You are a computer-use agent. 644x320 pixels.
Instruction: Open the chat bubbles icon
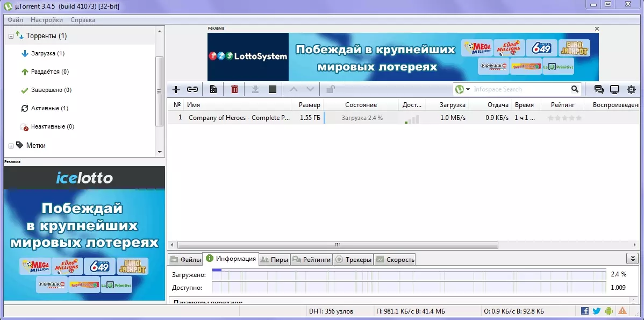coord(599,89)
